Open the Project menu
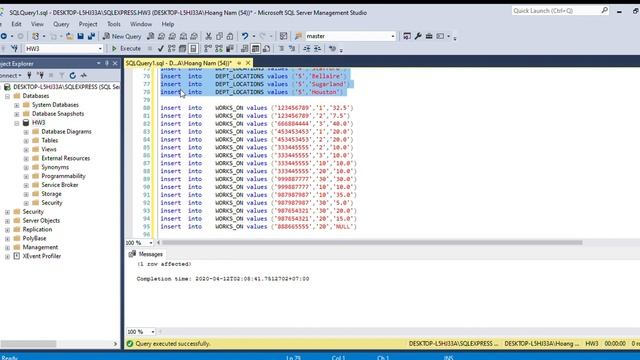The height and width of the screenshot is (360, 640). coord(88,24)
